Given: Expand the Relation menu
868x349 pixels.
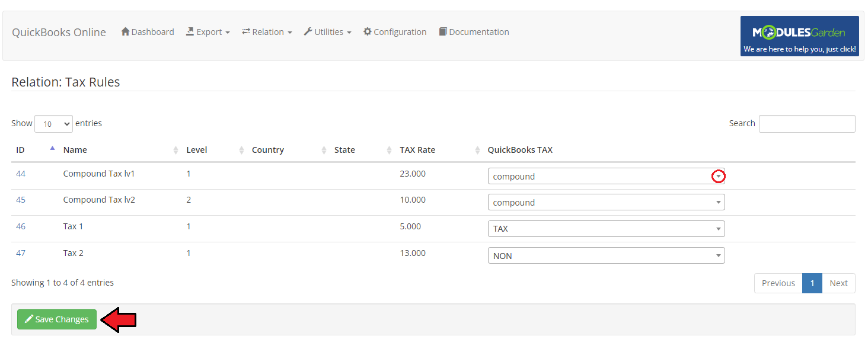Looking at the screenshot, I should tap(267, 32).
